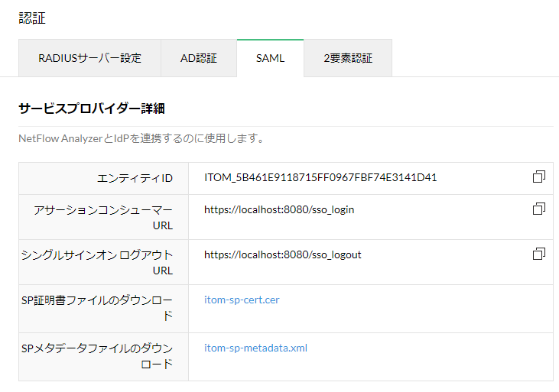
Task: Select the SAML tab
Action: coord(270,58)
